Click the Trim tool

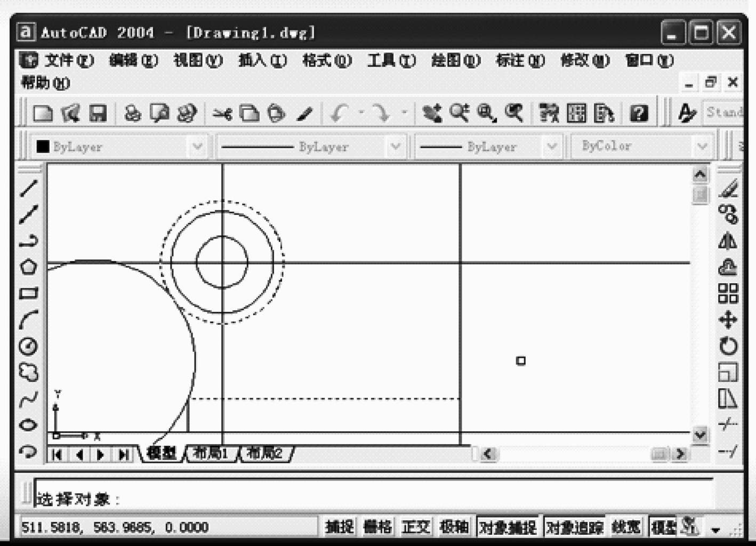click(x=728, y=425)
